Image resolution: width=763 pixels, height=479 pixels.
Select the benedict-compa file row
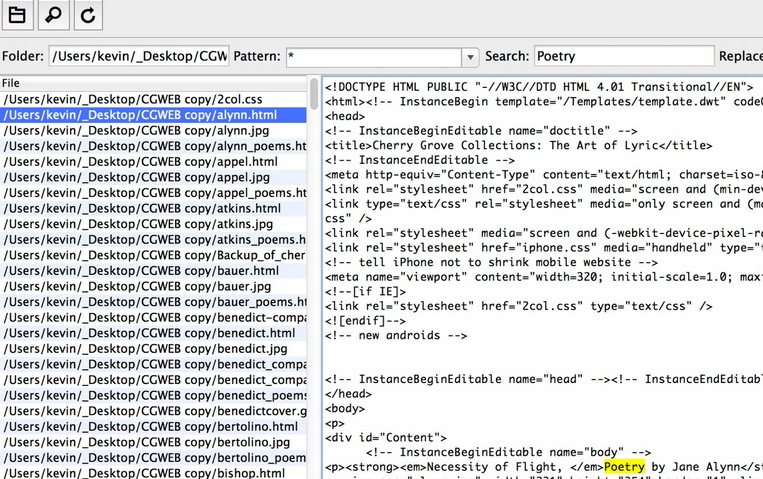click(153, 317)
